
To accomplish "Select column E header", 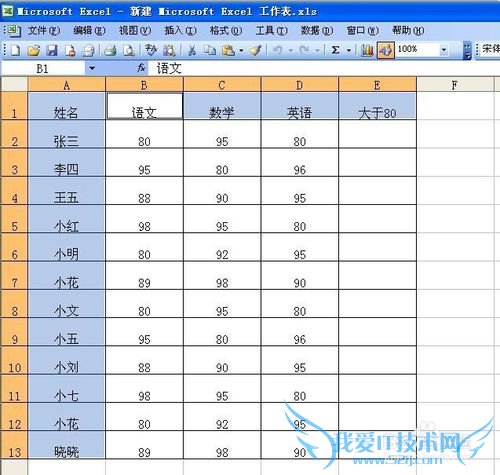I will 377,85.
